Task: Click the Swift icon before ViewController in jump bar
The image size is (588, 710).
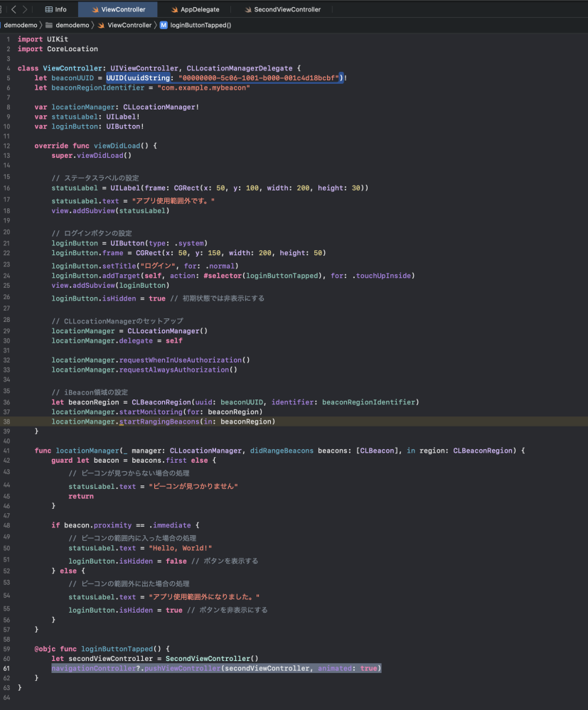Action: pos(102,25)
